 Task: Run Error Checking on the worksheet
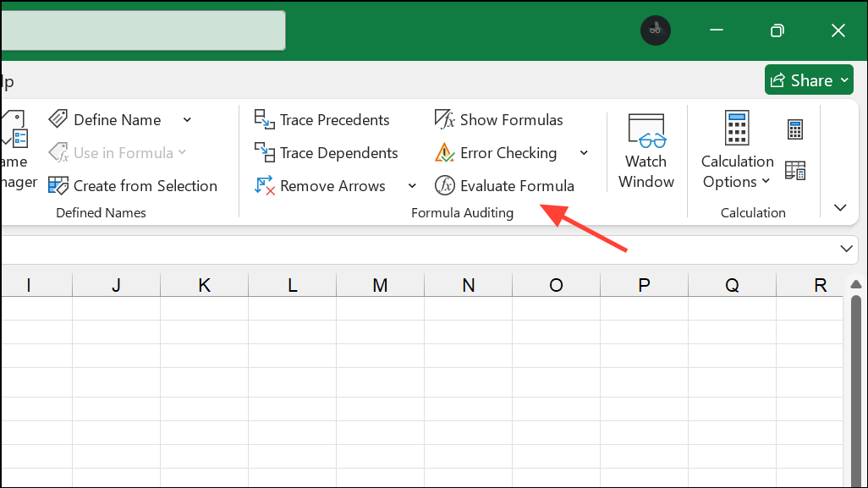click(x=496, y=153)
